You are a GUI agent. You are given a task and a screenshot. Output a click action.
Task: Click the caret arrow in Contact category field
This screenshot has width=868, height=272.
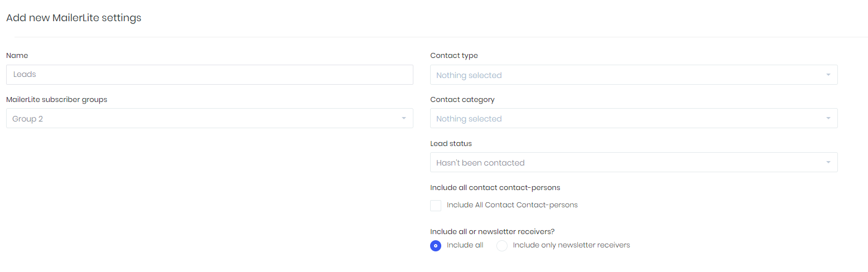pyautogui.click(x=828, y=118)
